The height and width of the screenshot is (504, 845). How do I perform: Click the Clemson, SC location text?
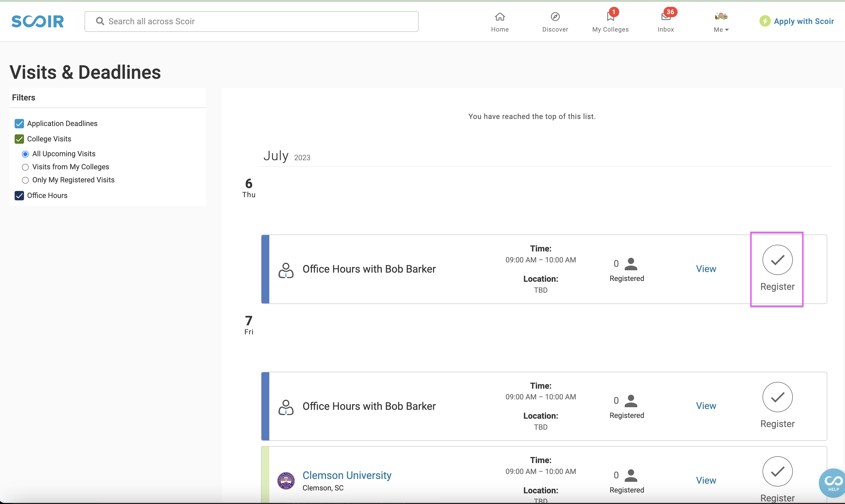click(323, 488)
